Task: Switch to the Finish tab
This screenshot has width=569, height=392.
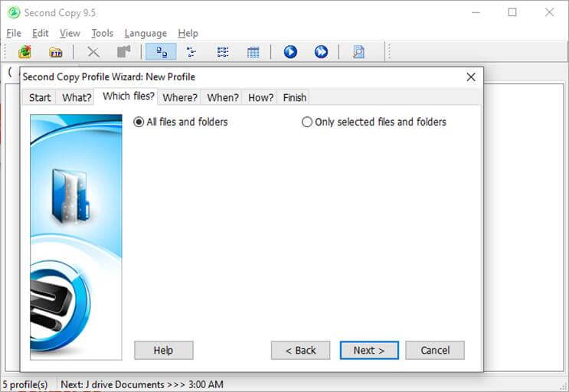Action: (x=295, y=97)
